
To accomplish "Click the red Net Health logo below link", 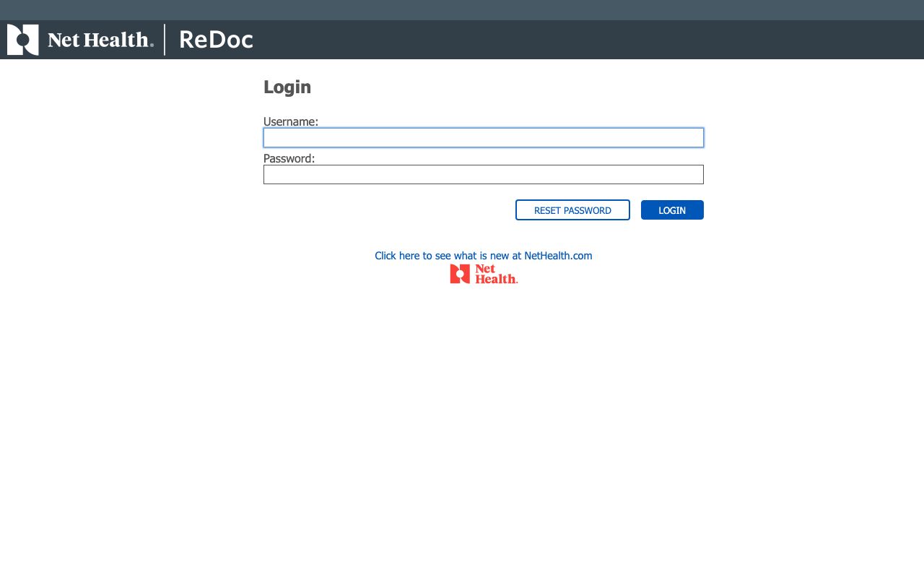I will pyautogui.click(x=484, y=274).
